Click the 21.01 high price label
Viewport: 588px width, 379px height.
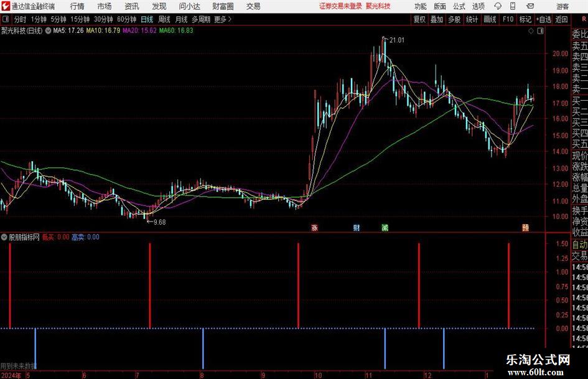(x=397, y=40)
